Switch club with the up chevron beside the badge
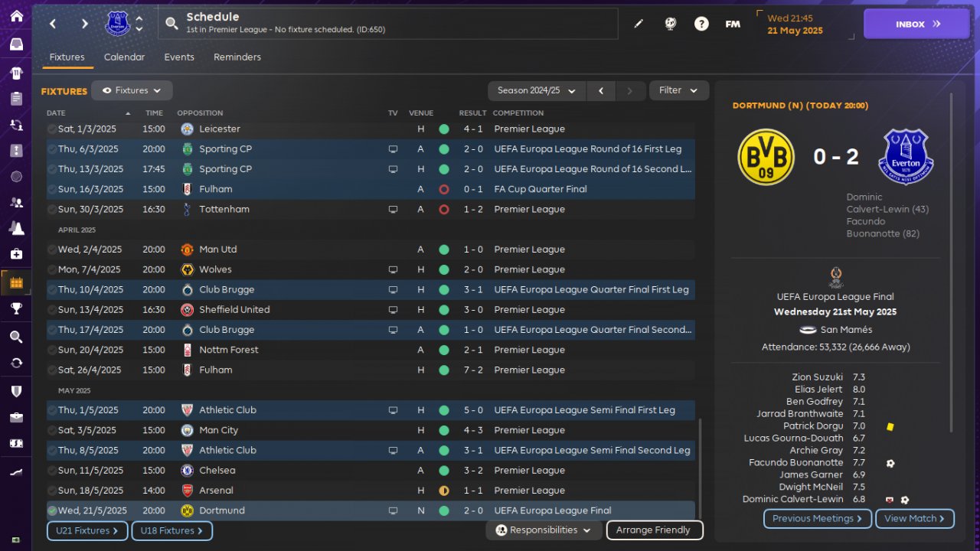The width and height of the screenshot is (980, 551). click(139, 18)
